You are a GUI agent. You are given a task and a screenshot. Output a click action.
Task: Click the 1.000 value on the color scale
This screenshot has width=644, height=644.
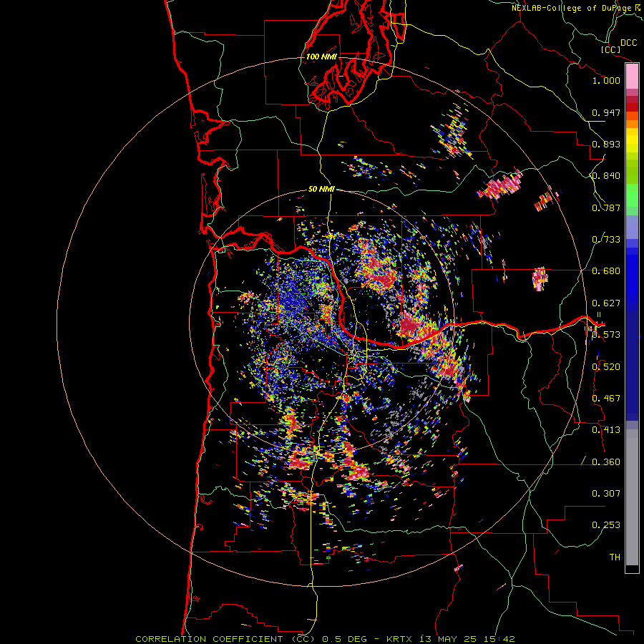click(606, 80)
